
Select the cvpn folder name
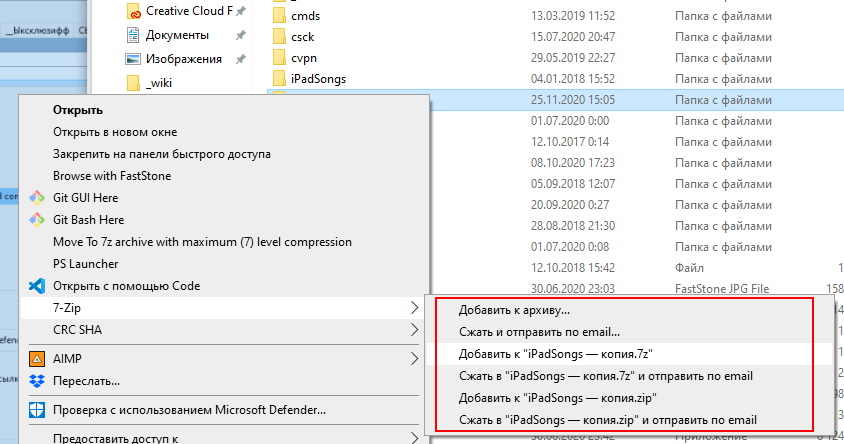tap(304, 58)
